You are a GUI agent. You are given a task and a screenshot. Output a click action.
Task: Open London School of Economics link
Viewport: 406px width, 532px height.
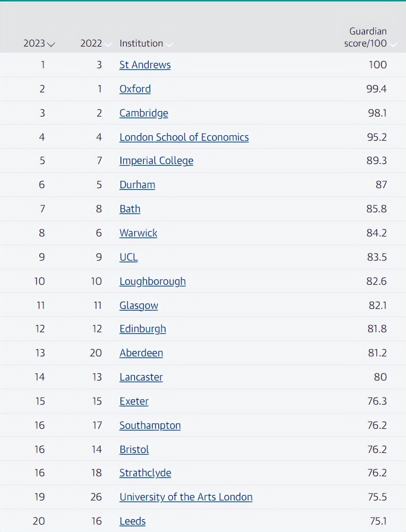pyautogui.click(x=184, y=137)
